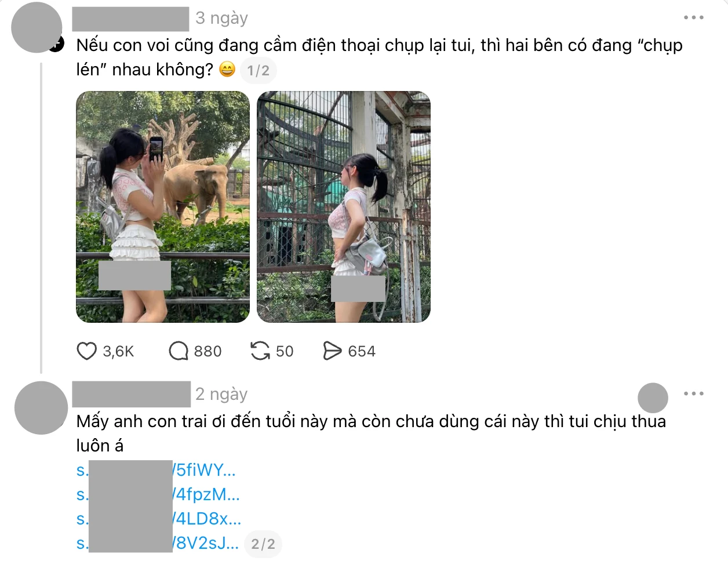728x561 pixels.
Task: Open the three-dot menu on second post
Action: pyautogui.click(x=693, y=394)
